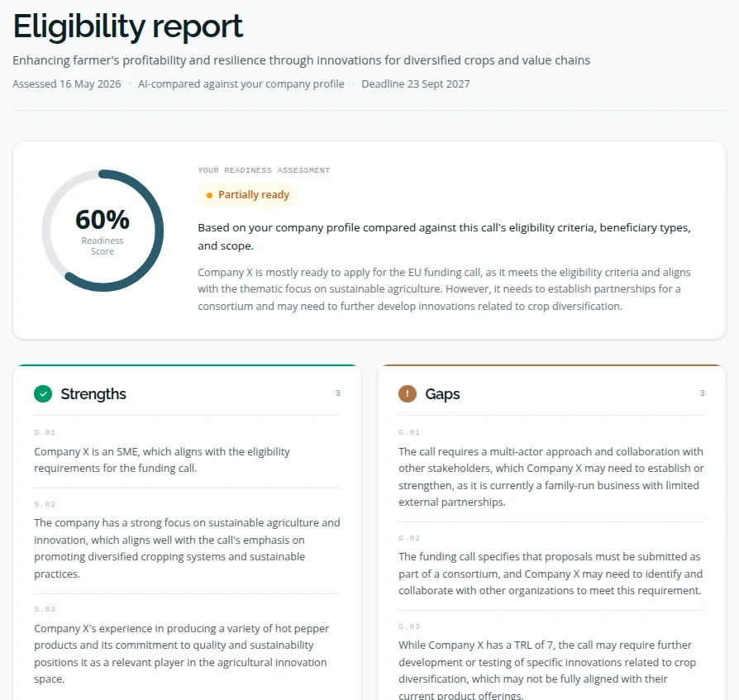This screenshot has width=739, height=700.
Task: Click the brown Gaps exclamation icon
Action: tap(408, 394)
